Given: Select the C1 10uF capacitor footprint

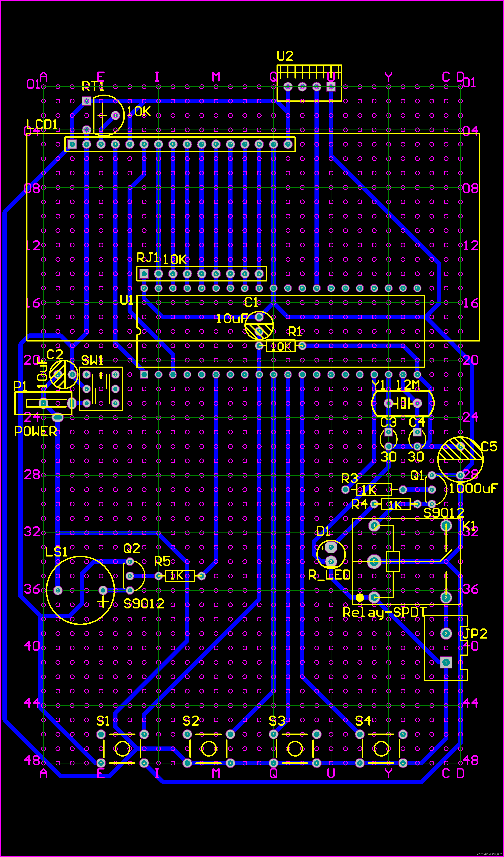Looking at the screenshot, I should [x=259, y=325].
